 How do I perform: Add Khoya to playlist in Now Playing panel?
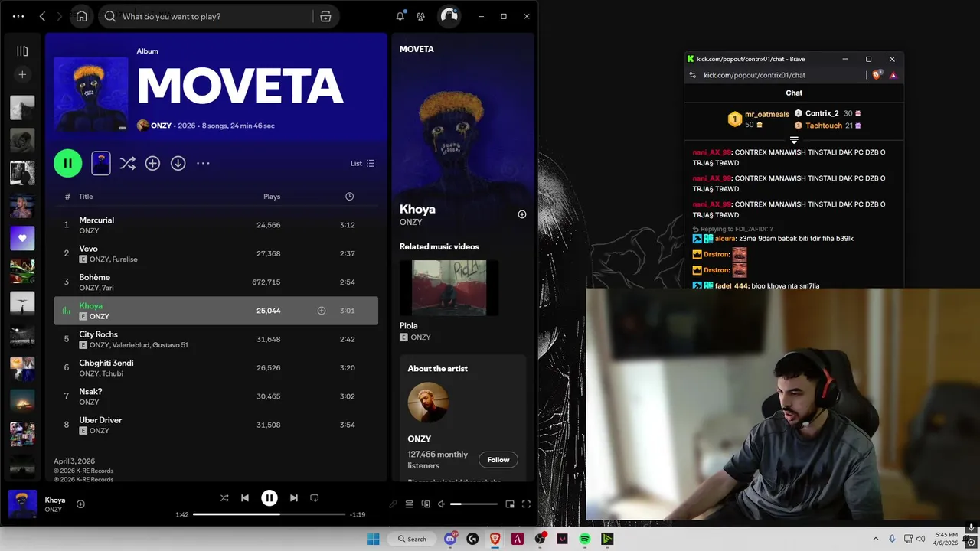[x=522, y=214]
